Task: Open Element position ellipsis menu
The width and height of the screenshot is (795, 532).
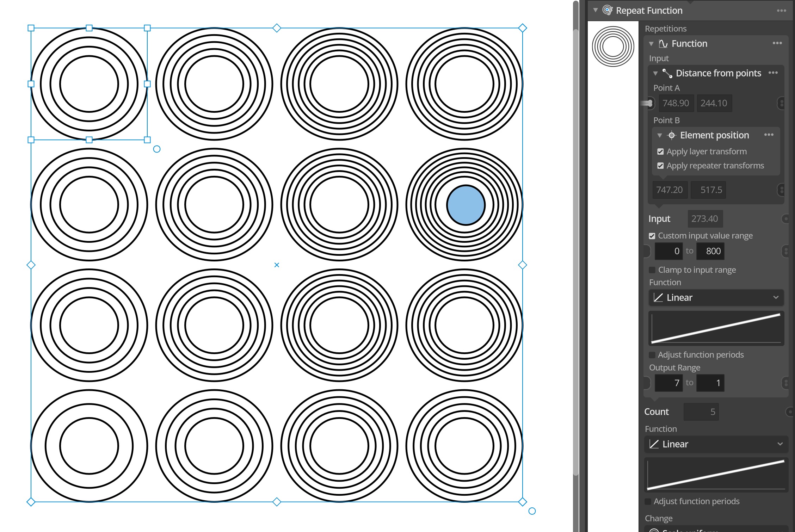Action: [x=769, y=135]
